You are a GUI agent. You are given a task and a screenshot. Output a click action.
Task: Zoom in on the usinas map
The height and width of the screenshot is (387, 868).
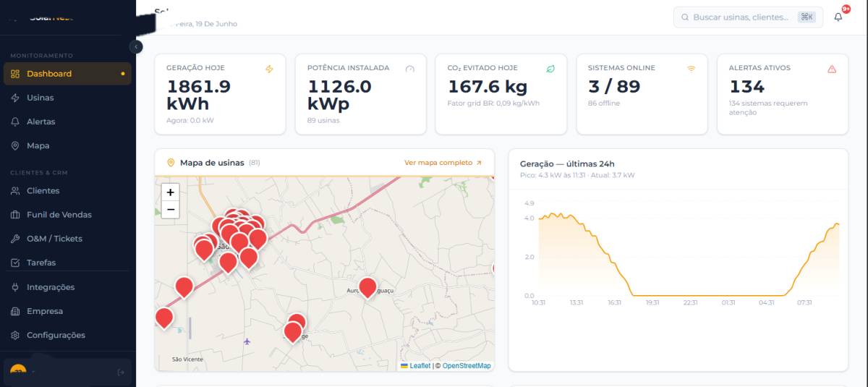click(170, 192)
